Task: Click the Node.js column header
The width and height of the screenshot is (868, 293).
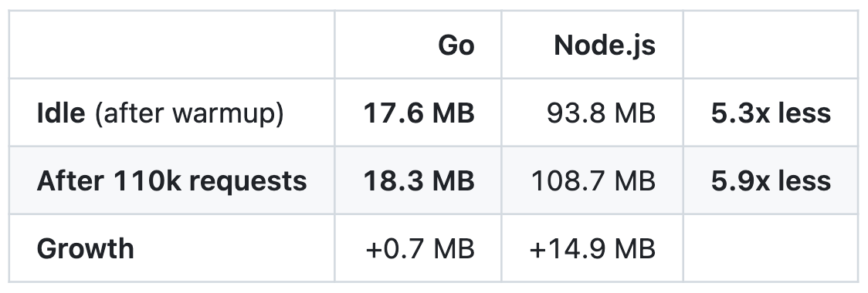Action: (605, 45)
